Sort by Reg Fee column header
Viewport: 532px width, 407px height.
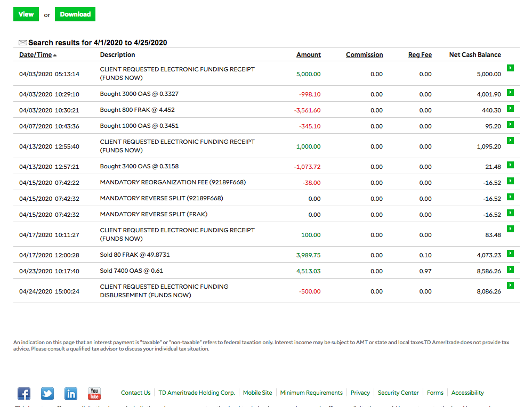coord(420,55)
